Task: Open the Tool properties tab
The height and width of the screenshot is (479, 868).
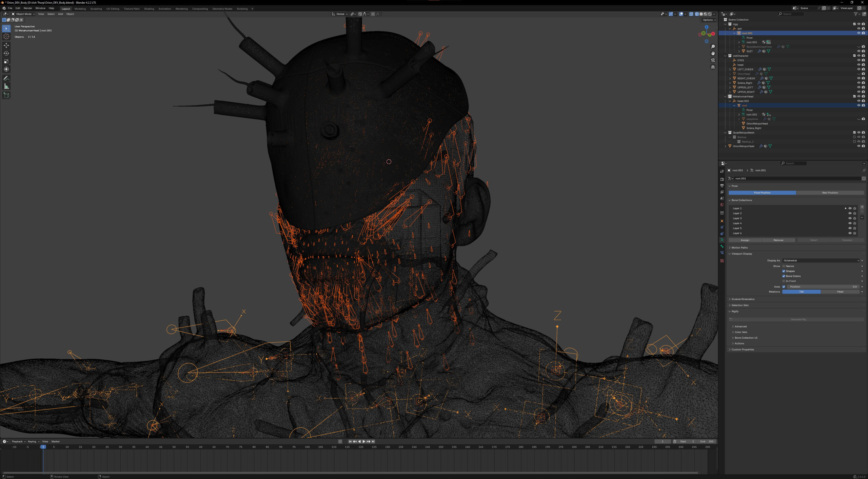Action: pyautogui.click(x=722, y=171)
